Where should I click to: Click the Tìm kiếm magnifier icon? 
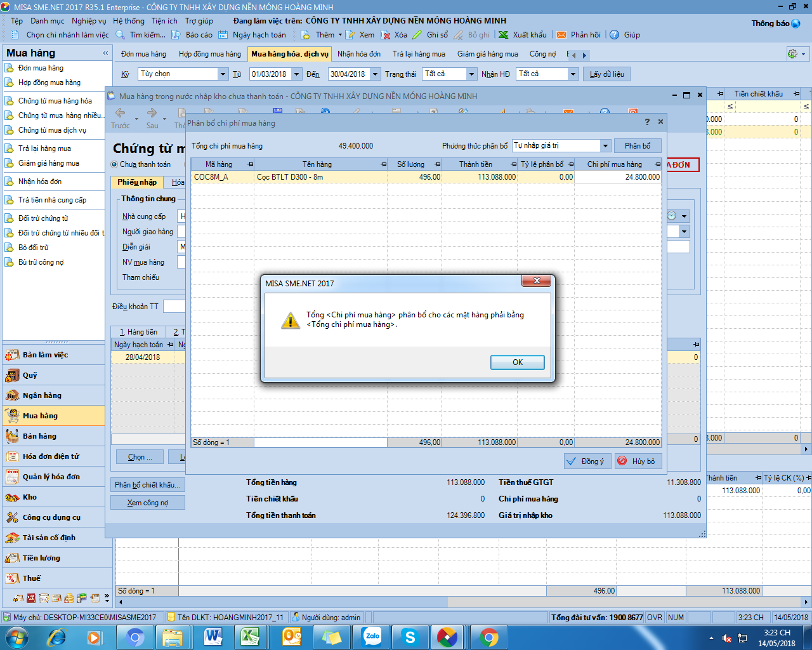click(121, 35)
